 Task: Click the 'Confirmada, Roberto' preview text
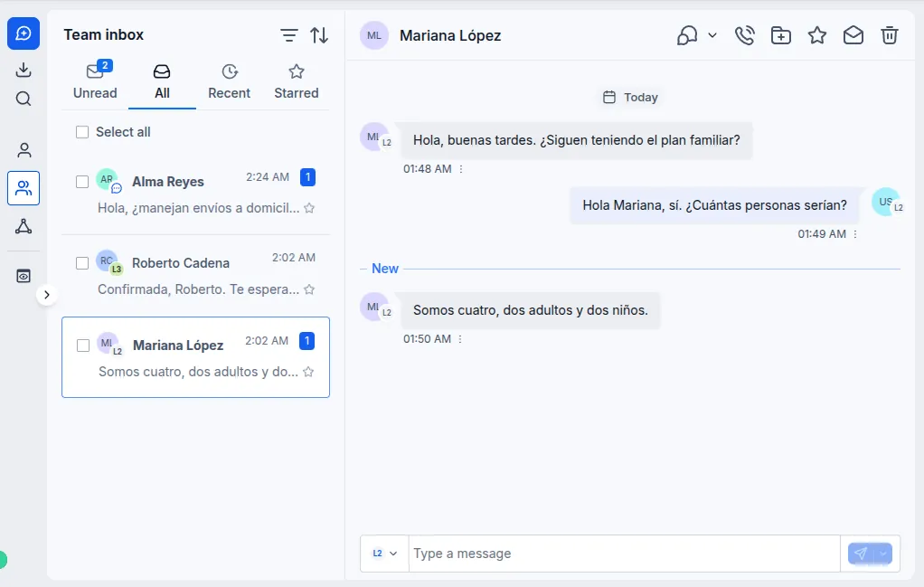[199, 289]
